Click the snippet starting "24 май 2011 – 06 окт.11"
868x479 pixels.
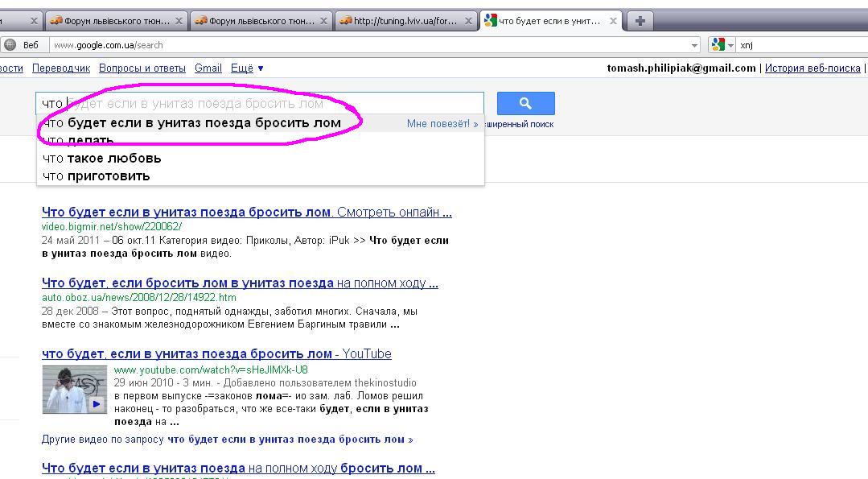coord(245,247)
